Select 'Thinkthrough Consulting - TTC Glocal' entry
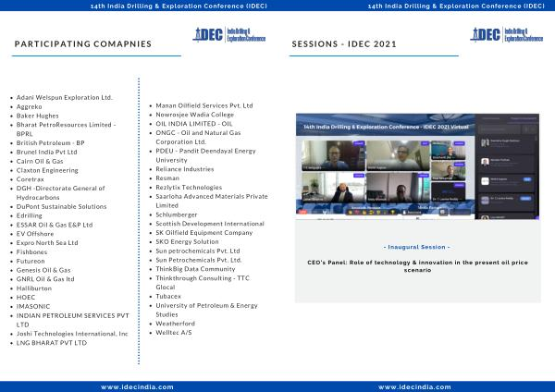 (203, 282)
